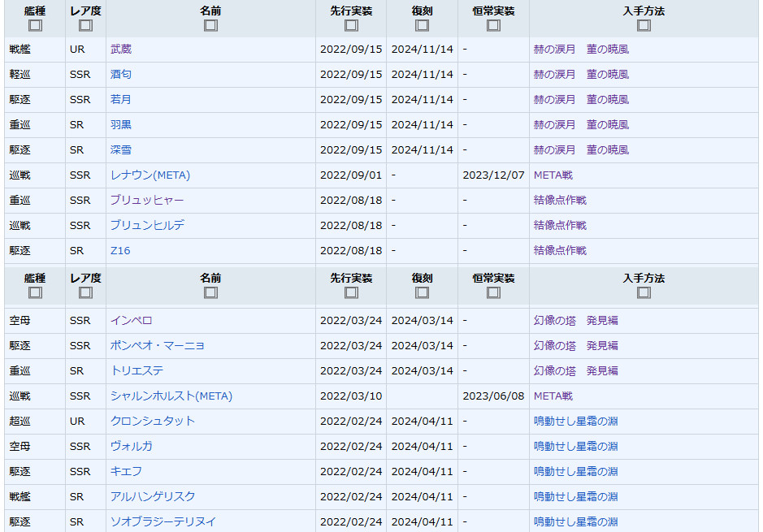This screenshot has width=763, height=532.
Task: Tick the 名前 checkbox in the header above インペロ
Action: point(210,292)
